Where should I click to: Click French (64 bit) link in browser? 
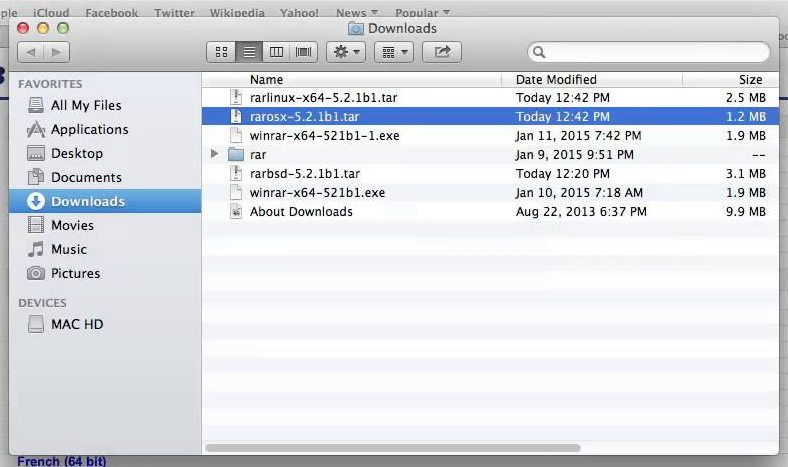click(62, 461)
